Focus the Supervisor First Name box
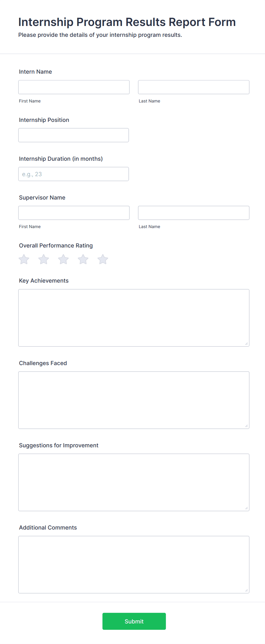Viewport: 265px width, 644px height. click(x=74, y=213)
